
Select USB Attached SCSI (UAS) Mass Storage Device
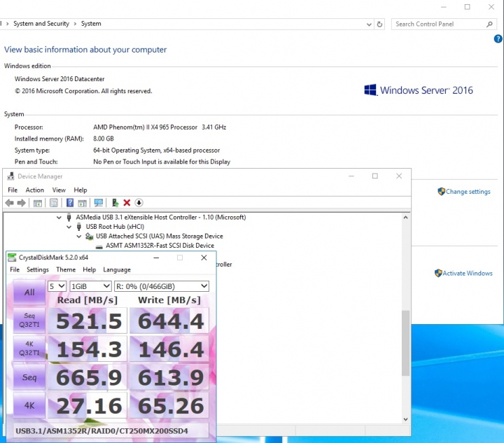(160, 236)
